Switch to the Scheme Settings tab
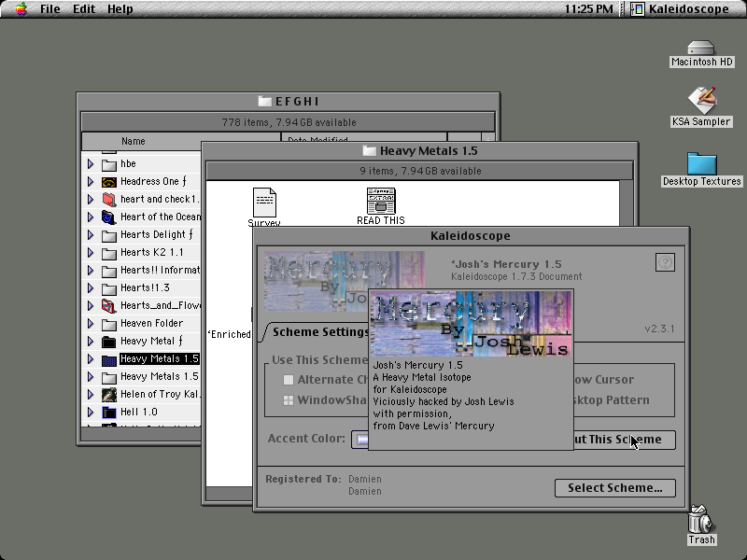 [x=319, y=332]
